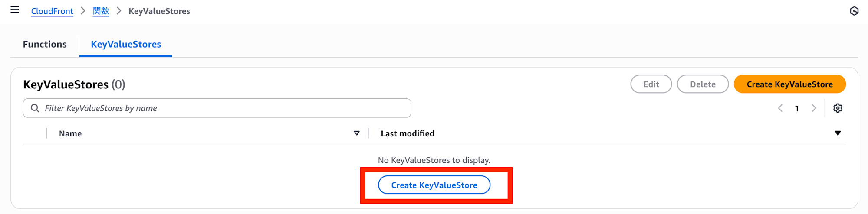Click the Last modified column header
868x214 pixels.
(x=408, y=134)
